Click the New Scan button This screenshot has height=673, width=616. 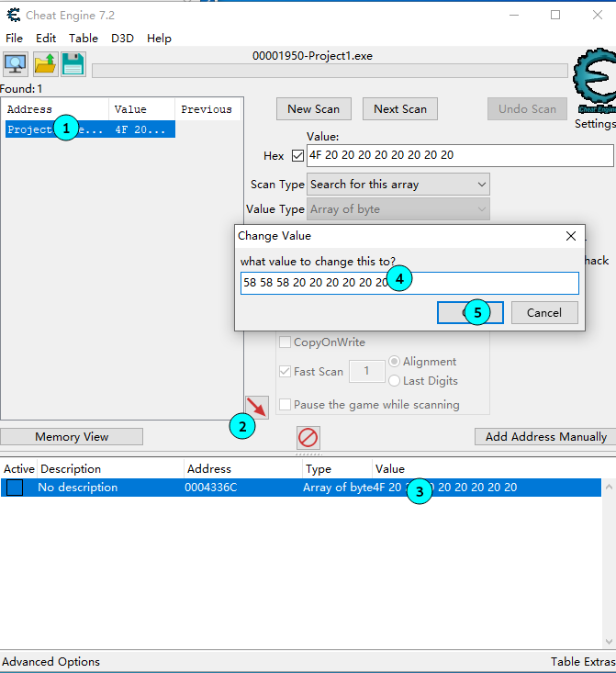(314, 109)
